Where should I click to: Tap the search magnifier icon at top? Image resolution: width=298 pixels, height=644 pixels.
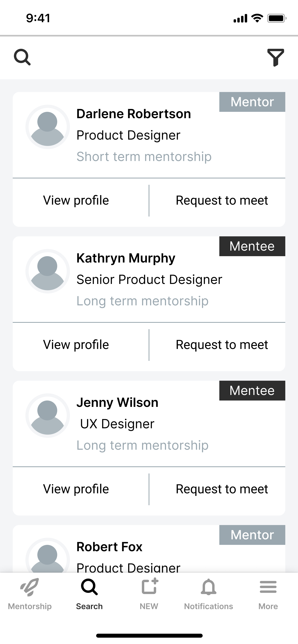pos(22,57)
